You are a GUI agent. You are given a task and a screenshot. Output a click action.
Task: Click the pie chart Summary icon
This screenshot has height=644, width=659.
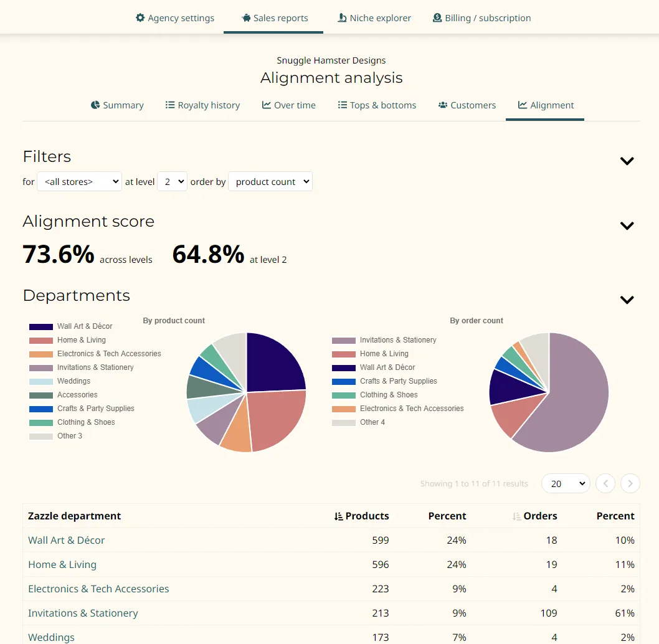95,105
